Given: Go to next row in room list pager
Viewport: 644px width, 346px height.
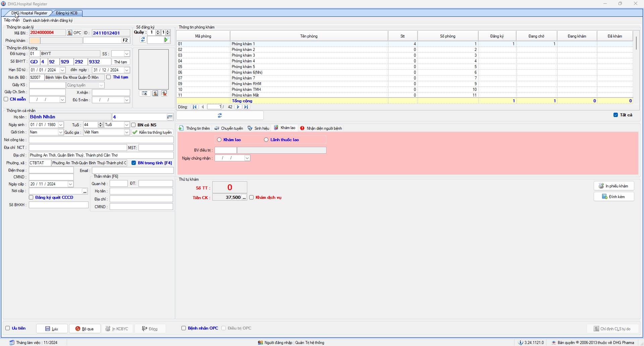Looking at the screenshot, I should 238,107.
